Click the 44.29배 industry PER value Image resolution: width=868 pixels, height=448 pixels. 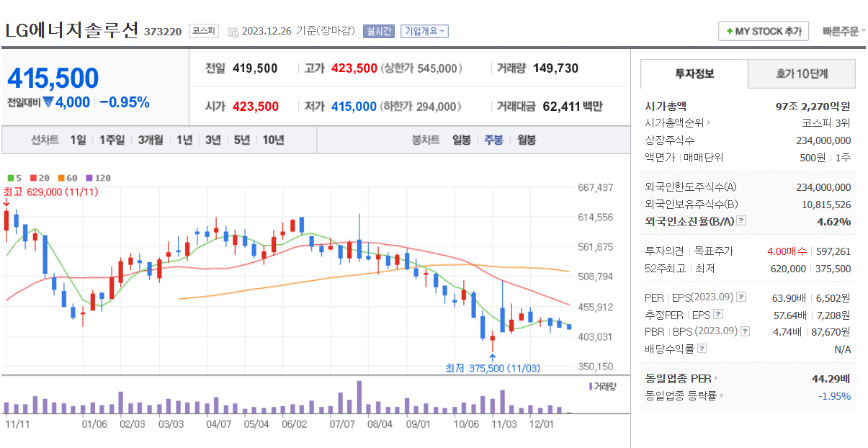831,378
